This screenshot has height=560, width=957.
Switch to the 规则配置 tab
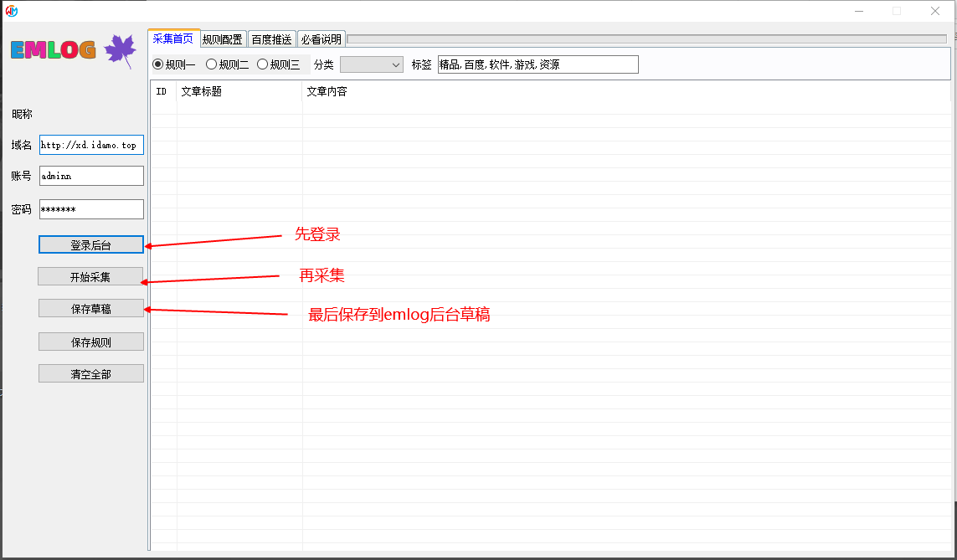[223, 39]
